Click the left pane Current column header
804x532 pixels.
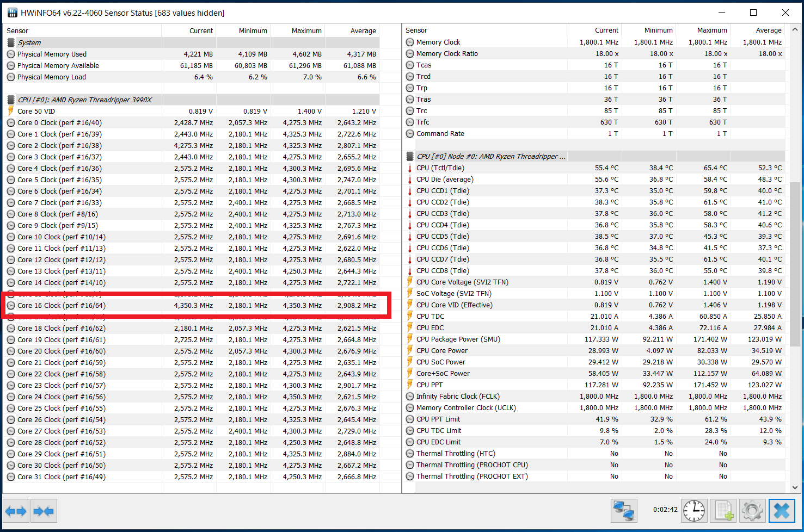(x=189, y=30)
